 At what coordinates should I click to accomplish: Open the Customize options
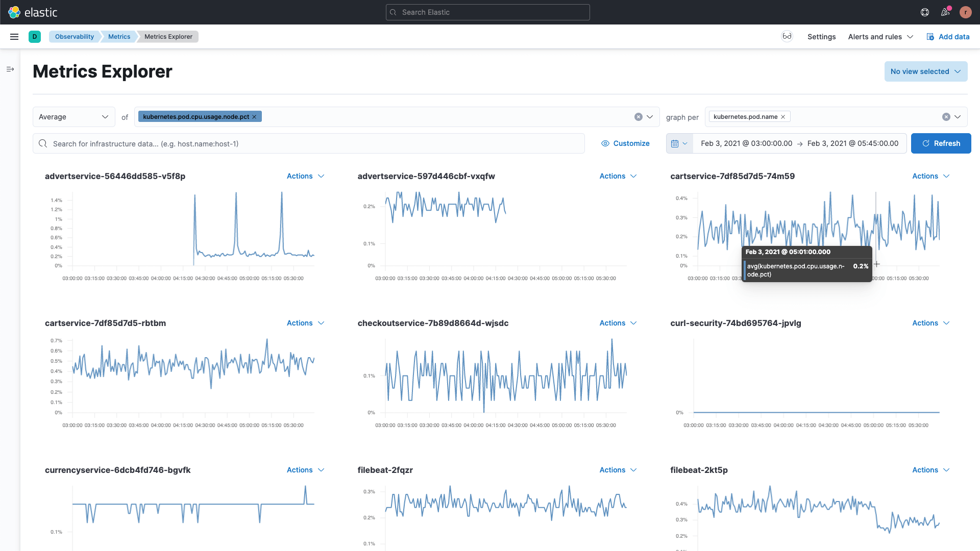(x=625, y=143)
